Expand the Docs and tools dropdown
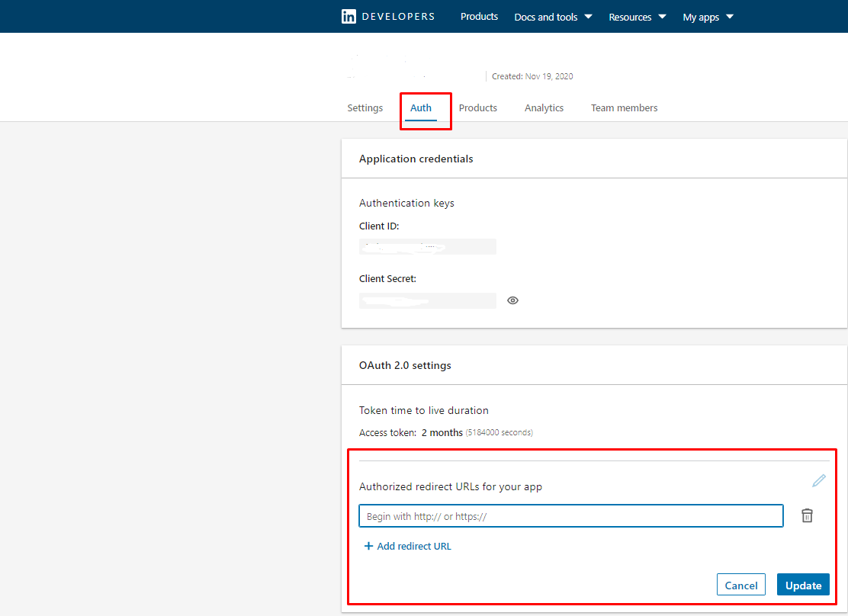 (553, 17)
